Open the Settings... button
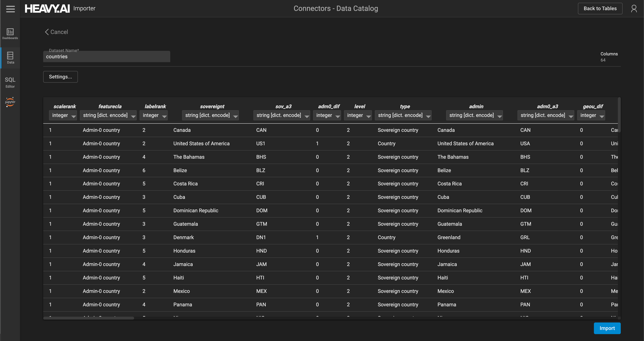The width and height of the screenshot is (644, 341). point(60,77)
